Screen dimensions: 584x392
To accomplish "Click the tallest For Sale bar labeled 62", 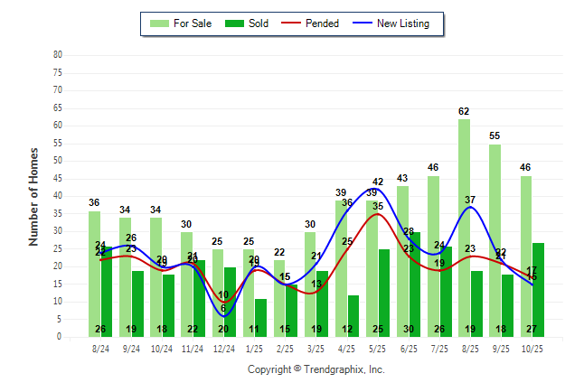I will [x=464, y=228].
